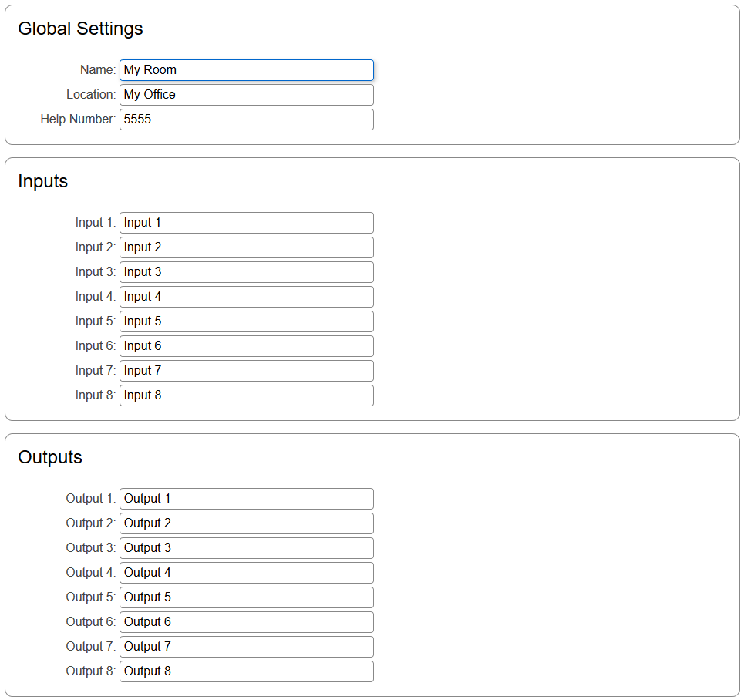The image size is (744, 700).
Task: Click the Input 6 name field
Action: point(247,346)
